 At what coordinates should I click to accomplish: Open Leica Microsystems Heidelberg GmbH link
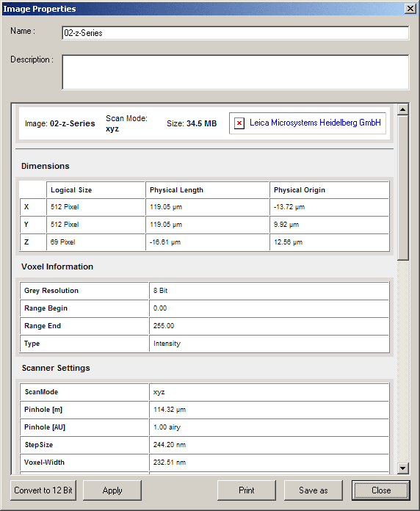315,123
